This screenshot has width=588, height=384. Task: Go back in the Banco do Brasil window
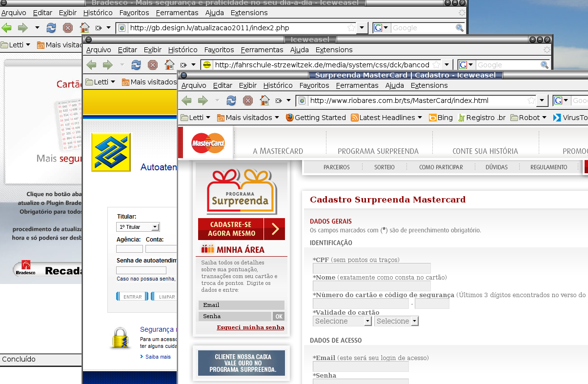click(91, 65)
